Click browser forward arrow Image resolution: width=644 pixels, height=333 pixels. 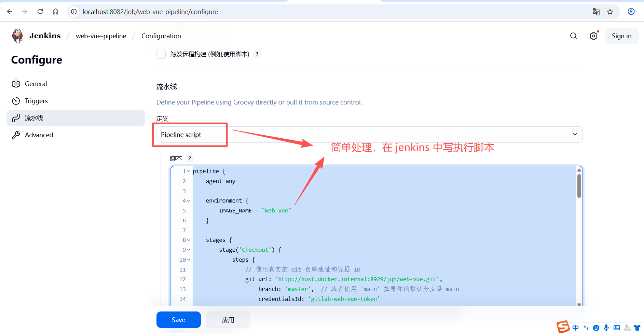[25, 12]
